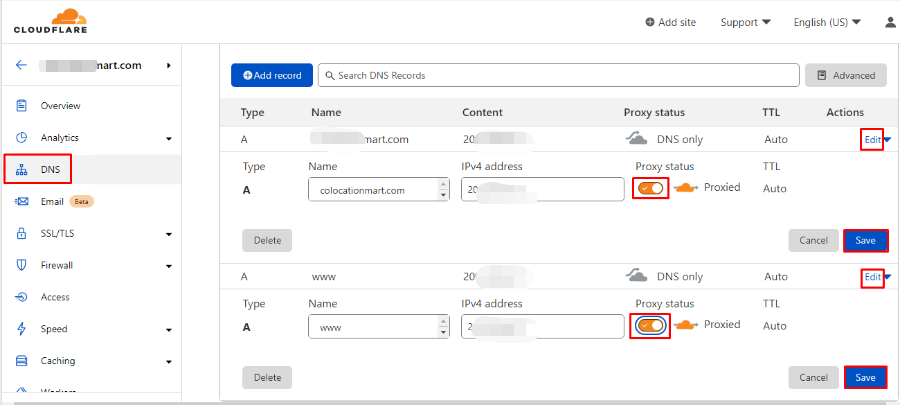
Task: Open the user account profile icon
Action: click(890, 22)
